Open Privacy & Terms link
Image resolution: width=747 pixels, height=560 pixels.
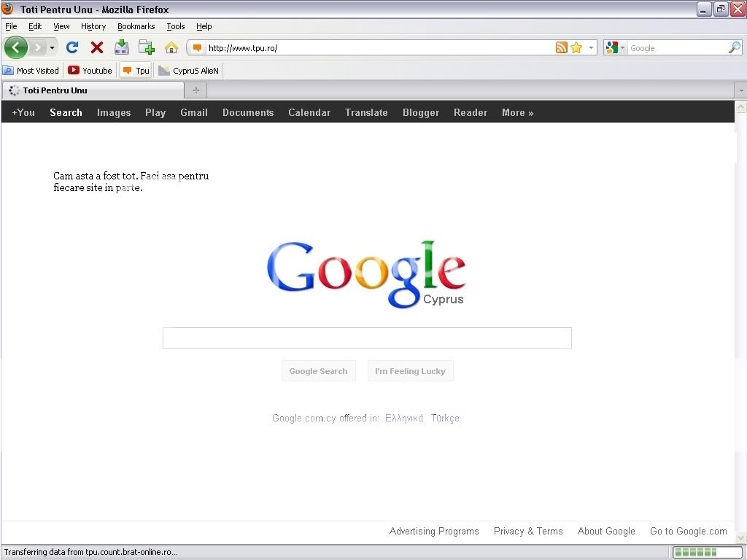click(528, 531)
